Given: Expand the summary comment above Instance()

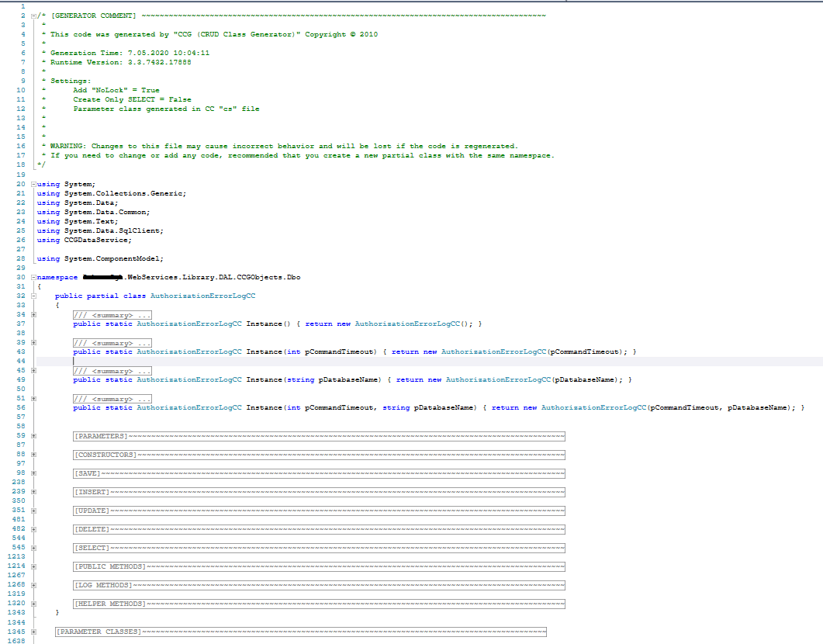Looking at the screenshot, I should 33,315.
